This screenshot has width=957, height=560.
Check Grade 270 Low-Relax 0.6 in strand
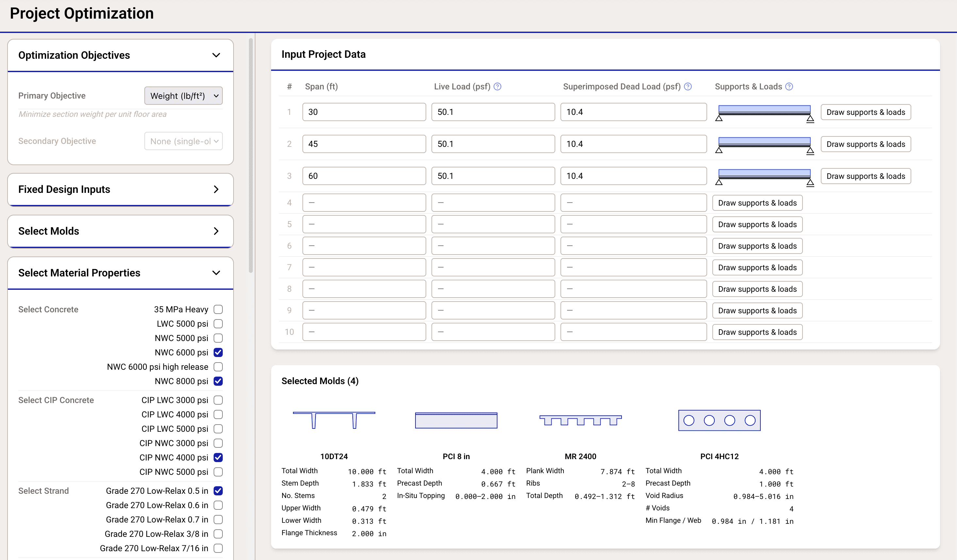(x=218, y=505)
